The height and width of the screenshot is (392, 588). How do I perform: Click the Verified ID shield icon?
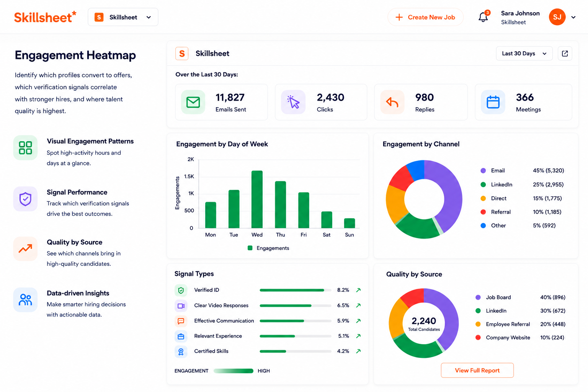point(181,291)
